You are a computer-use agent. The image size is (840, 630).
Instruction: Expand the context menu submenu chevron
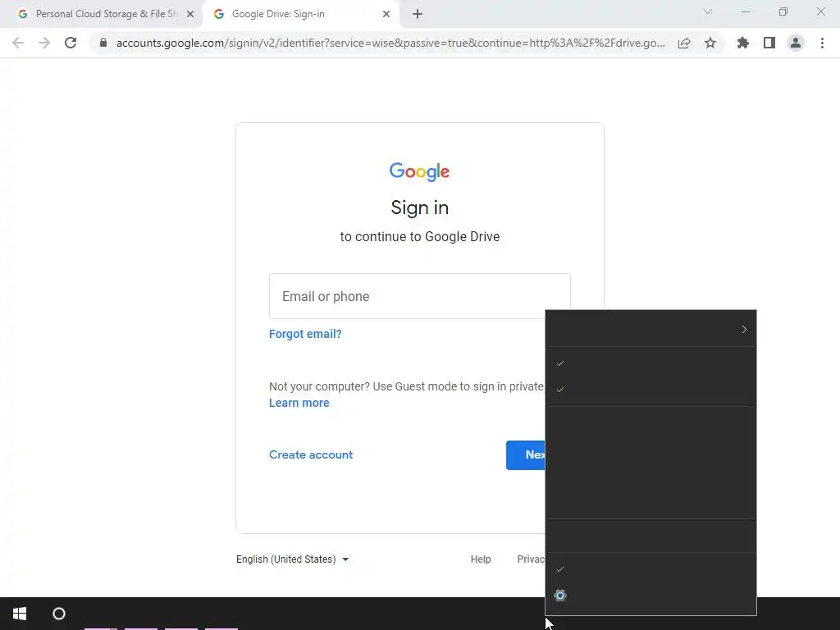click(x=744, y=330)
